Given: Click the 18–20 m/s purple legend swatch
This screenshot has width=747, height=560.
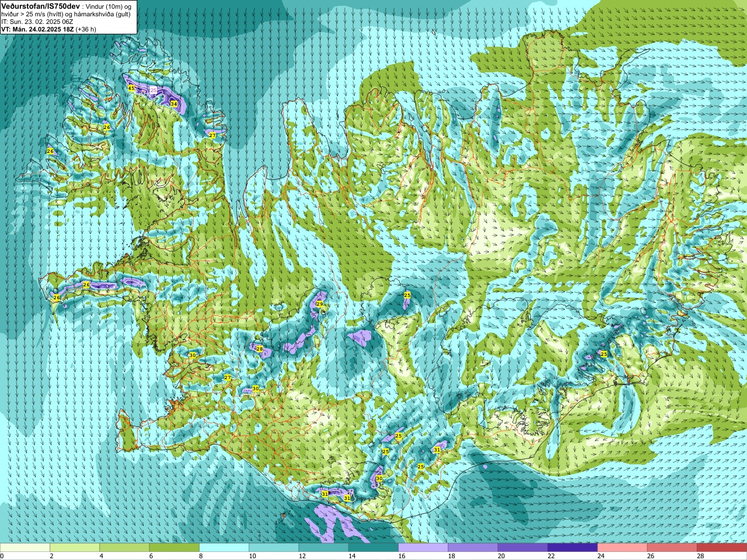Looking at the screenshot, I should pyautogui.click(x=473, y=548).
